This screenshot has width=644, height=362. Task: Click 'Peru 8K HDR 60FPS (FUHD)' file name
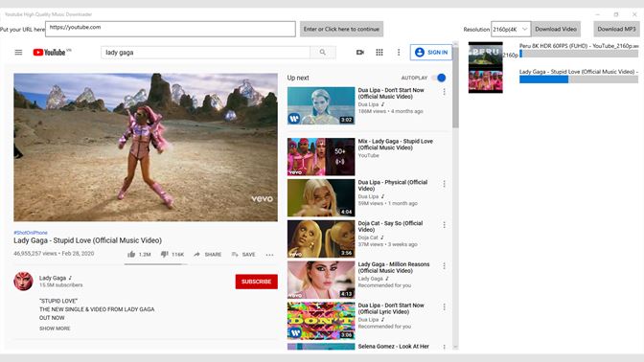pyautogui.click(x=579, y=46)
